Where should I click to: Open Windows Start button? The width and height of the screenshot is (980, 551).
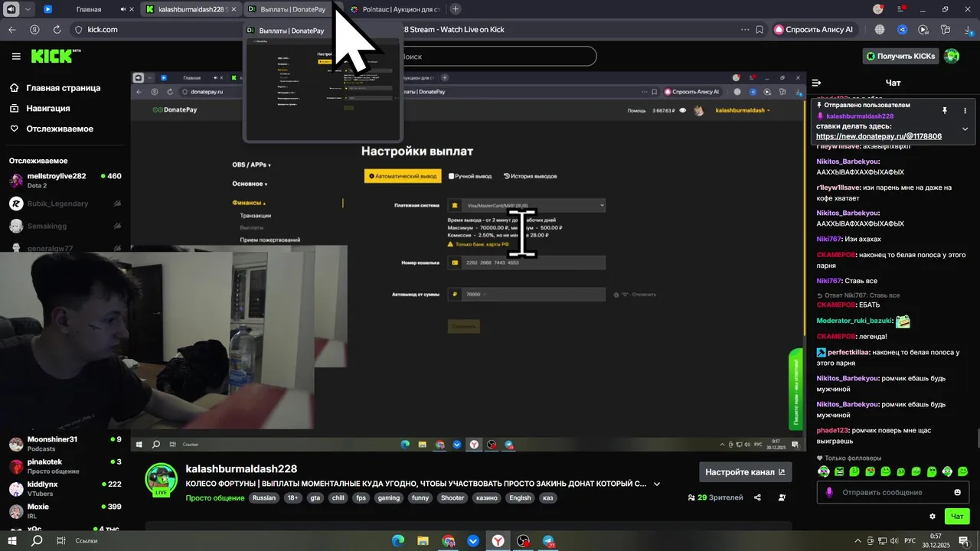[13, 541]
